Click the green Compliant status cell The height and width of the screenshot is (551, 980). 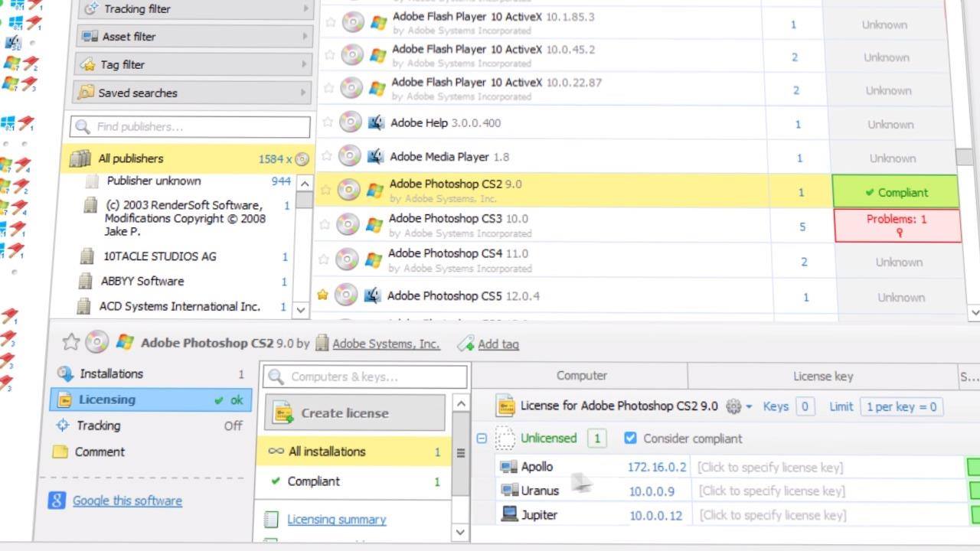896,192
